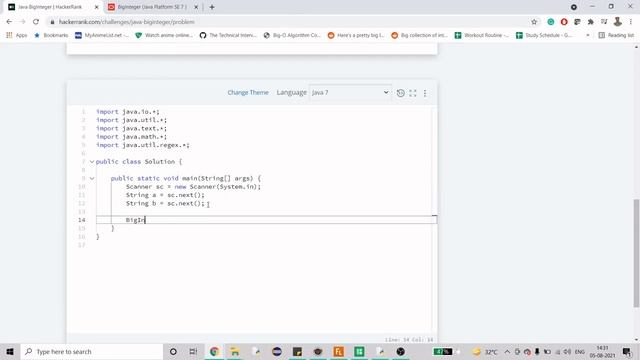640x360 pixels.
Task: Open Google Chrome from the taskbar
Action: tap(214, 351)
